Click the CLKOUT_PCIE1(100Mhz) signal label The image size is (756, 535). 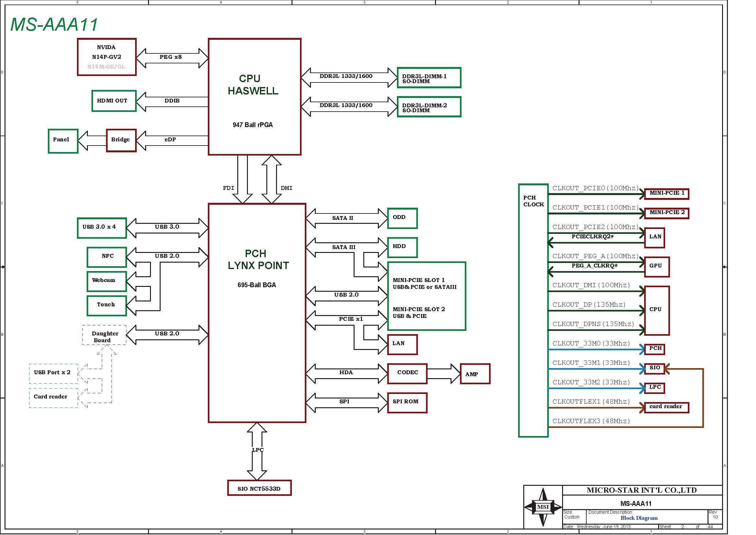(x=595, y=208)
